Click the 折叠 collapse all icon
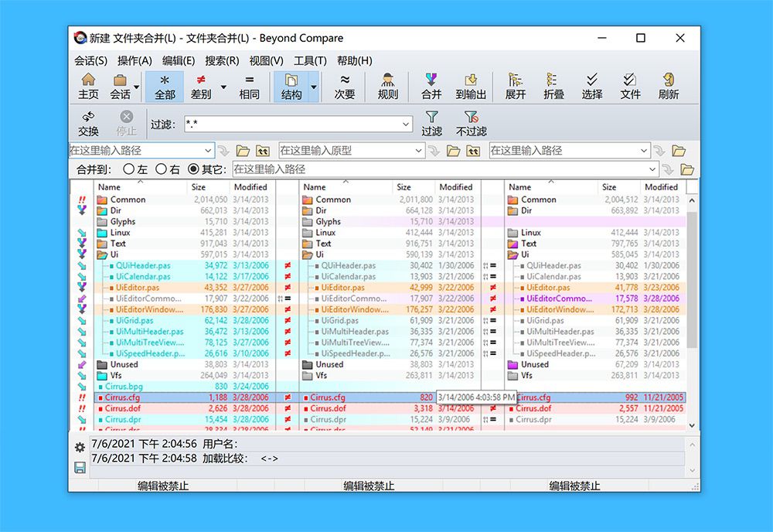773x532 pixels. point(553,87)
